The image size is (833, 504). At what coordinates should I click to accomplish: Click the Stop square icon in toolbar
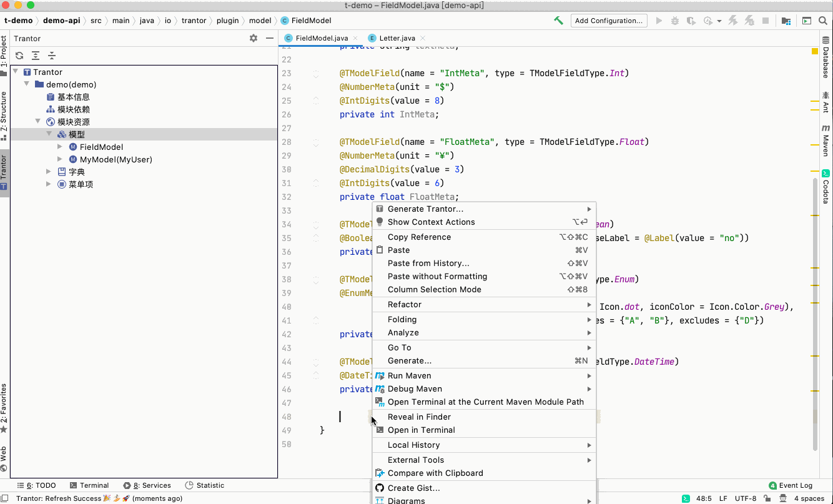click(x=766, y=21)
